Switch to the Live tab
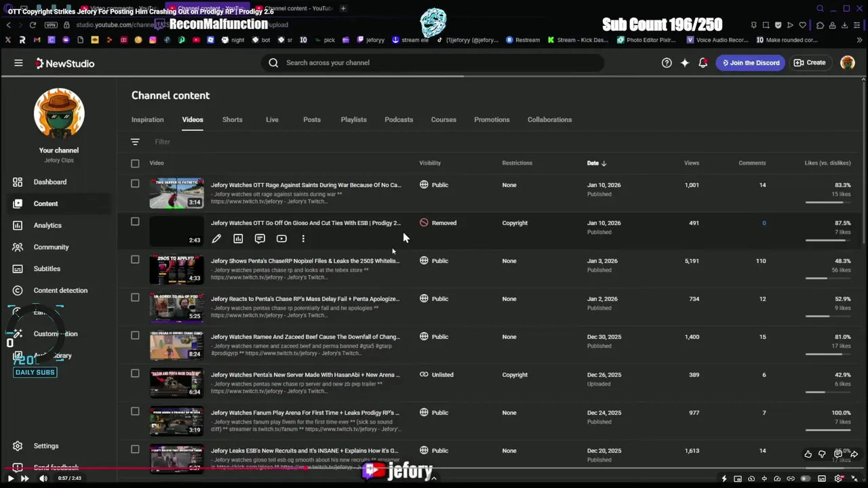 point(272,119)
